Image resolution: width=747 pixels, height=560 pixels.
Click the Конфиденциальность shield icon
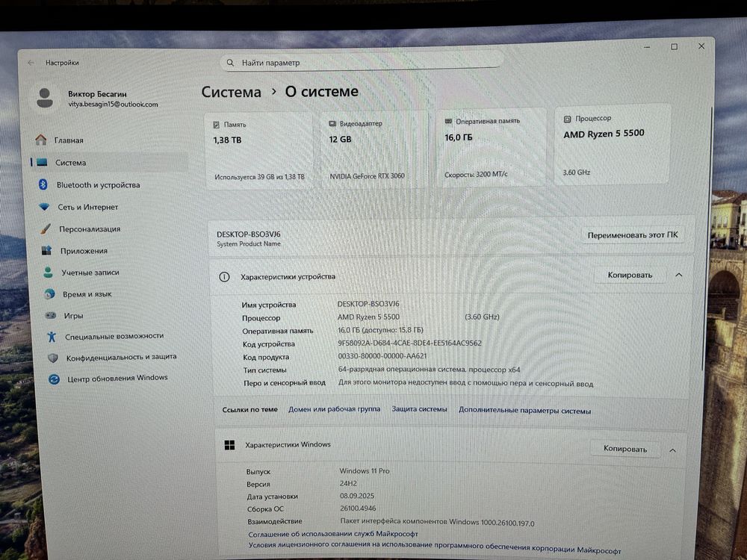click(53, 358)
